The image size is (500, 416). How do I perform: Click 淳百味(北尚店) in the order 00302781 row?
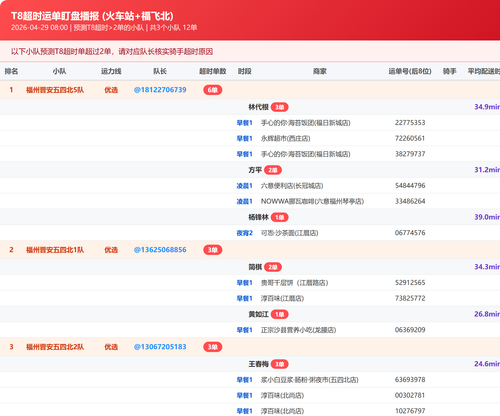point(282,395)
